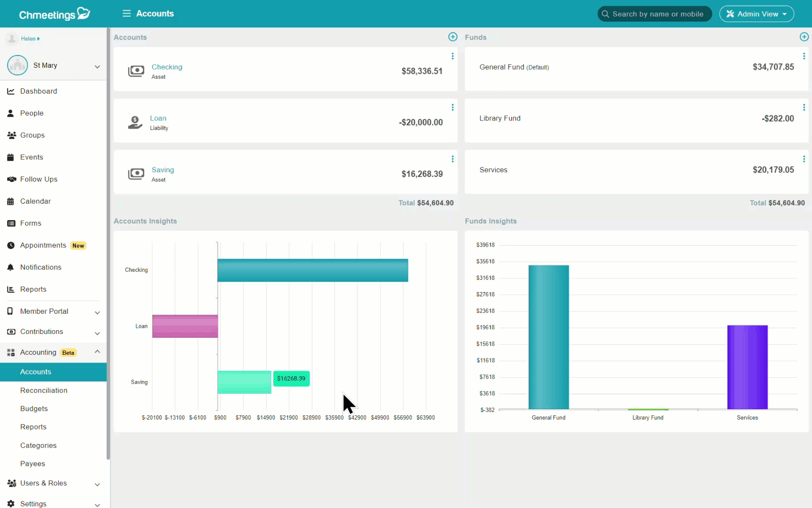Click the General Fund (Default) name

(514, 67)
